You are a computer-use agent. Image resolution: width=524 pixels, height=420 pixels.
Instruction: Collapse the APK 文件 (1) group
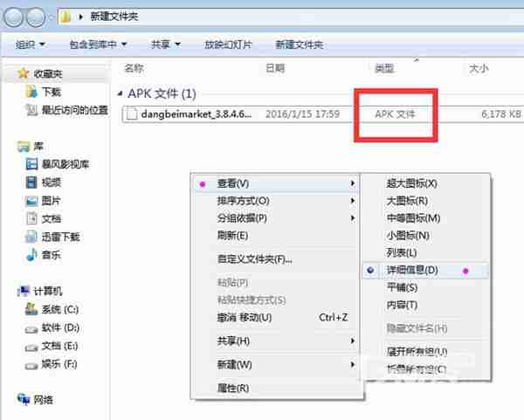[x=120, y=94]
